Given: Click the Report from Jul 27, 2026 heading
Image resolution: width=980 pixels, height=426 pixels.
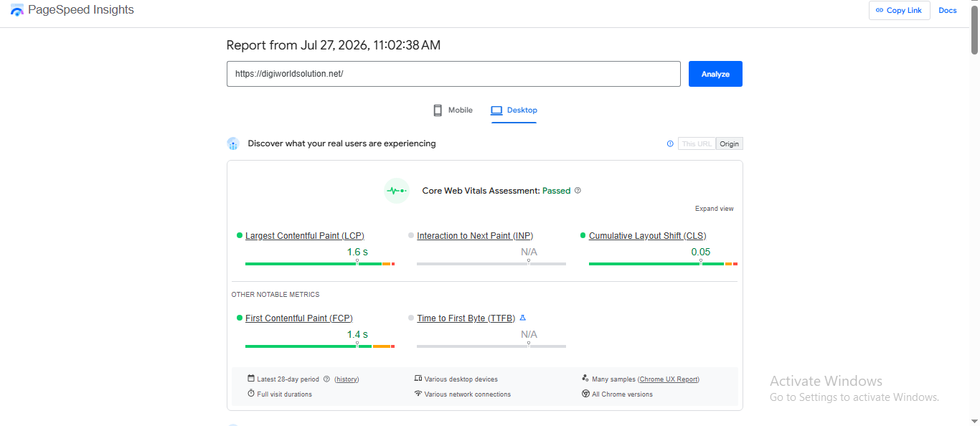Looking at the screenshot, I should point(334,45).
